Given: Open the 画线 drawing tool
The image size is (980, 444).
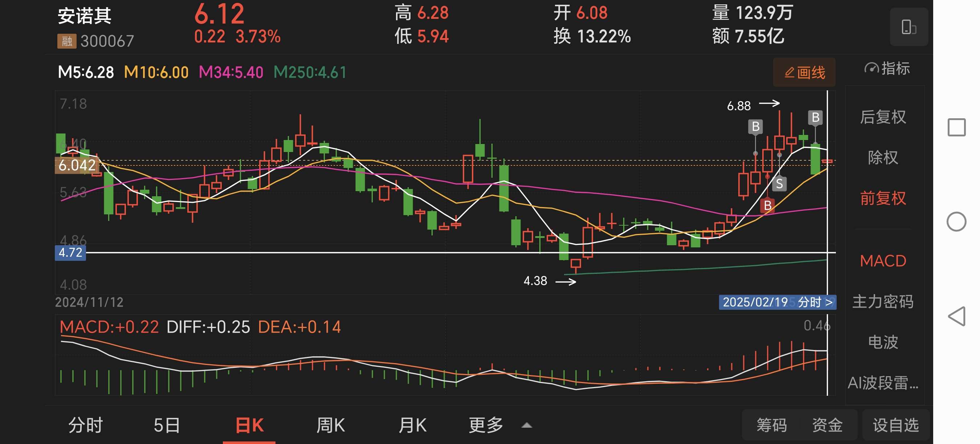Looking at the screenshot, I should click(804, 72).
